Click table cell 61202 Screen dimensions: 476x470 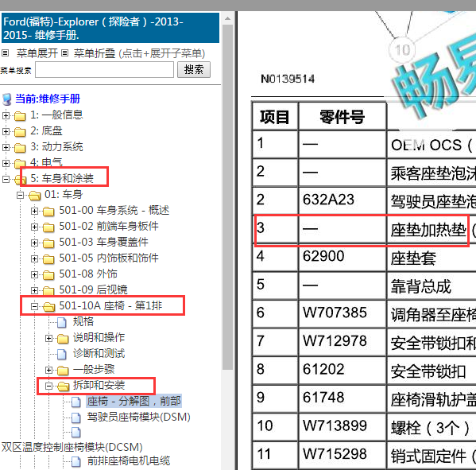tap(342, 370)
